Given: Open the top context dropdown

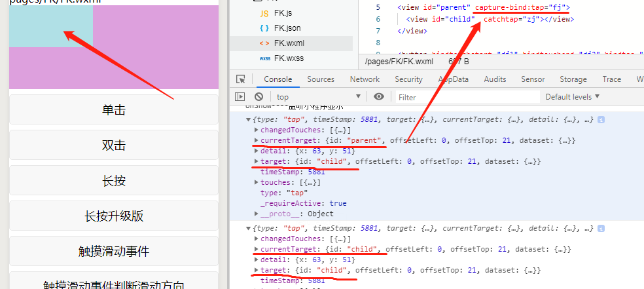Looking at the screenshot, I should point(317,96).
